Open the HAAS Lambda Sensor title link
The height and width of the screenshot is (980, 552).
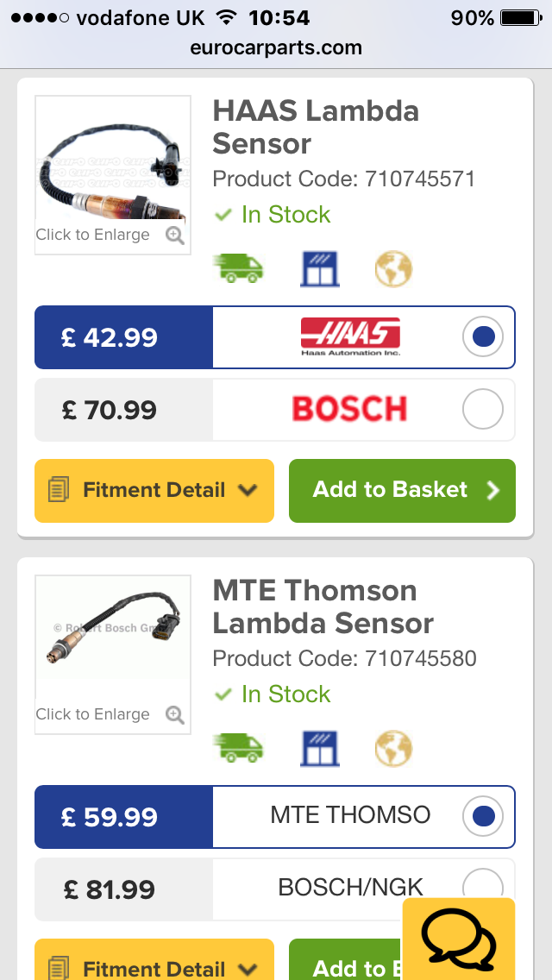point(316,127)
